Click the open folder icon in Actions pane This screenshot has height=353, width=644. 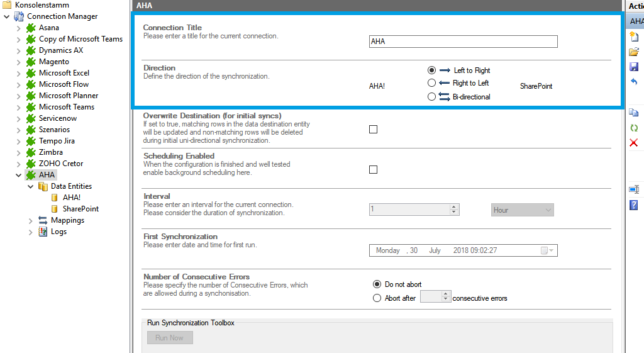[x=634, y=52]
